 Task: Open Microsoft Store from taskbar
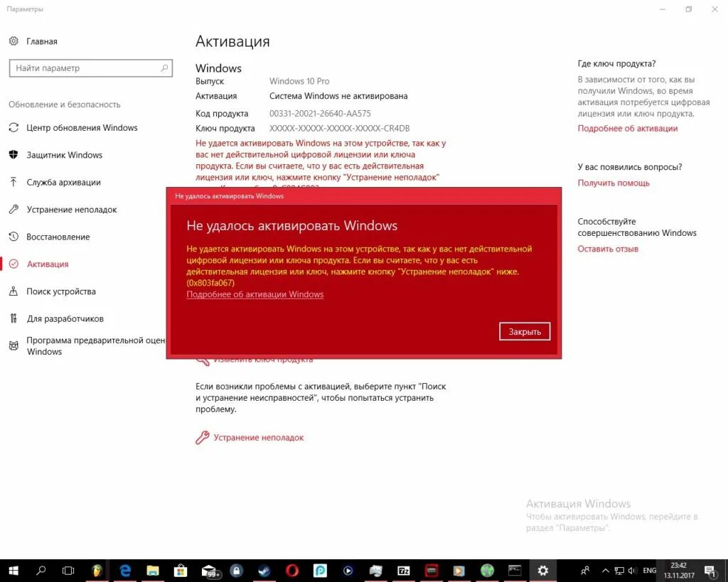(181, 571)
